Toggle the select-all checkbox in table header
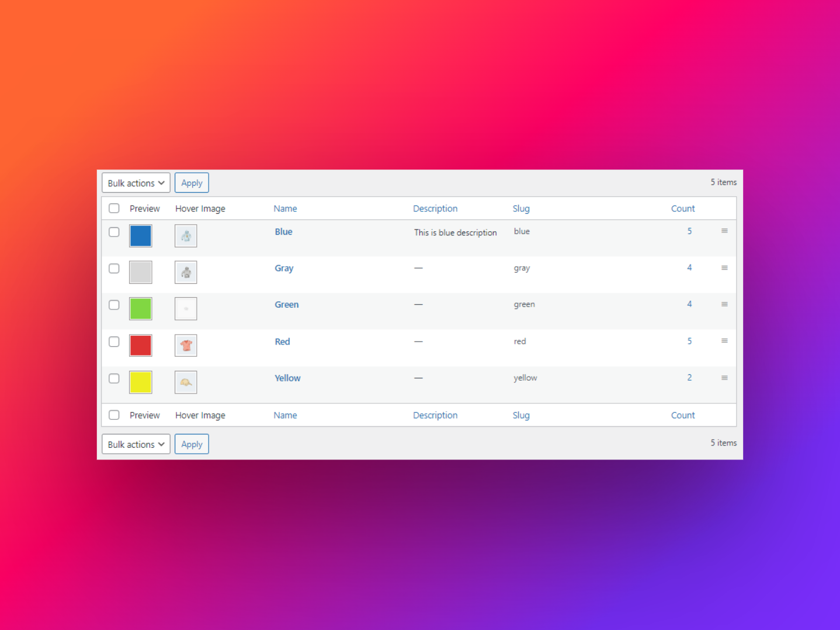840x630 pixels. coord(114,208)
